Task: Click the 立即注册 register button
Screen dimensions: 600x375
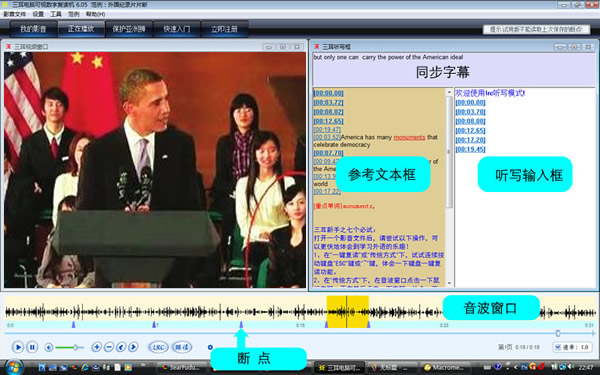Action: pyautogui.click(x=224, y=29)
